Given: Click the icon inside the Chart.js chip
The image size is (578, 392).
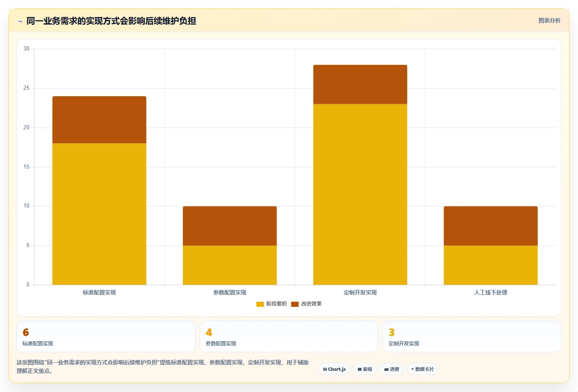Looking at the screenshot, I should [x=325, y=370].
